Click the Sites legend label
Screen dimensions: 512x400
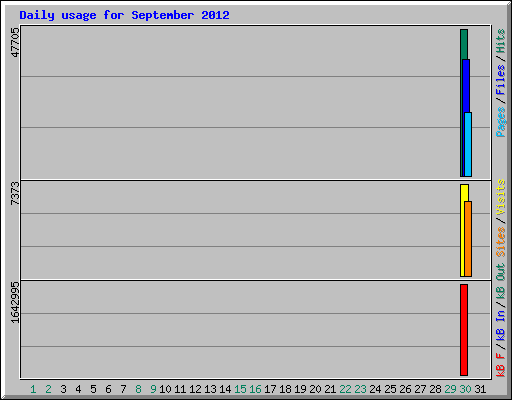pos(500,242)
